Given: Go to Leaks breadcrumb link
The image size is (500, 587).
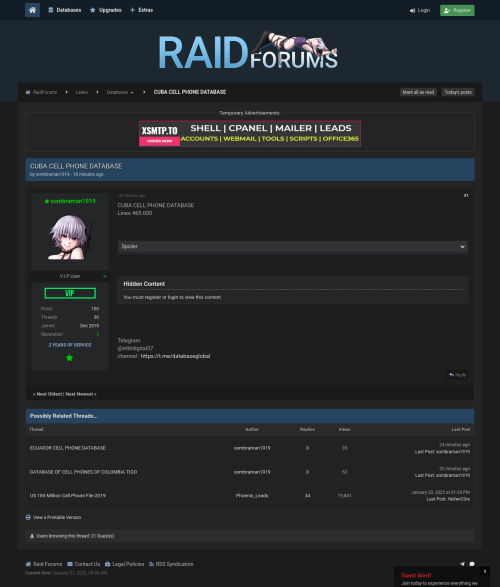Looking at the screenshot, I should pyautogui.click(x=82, y=92).
